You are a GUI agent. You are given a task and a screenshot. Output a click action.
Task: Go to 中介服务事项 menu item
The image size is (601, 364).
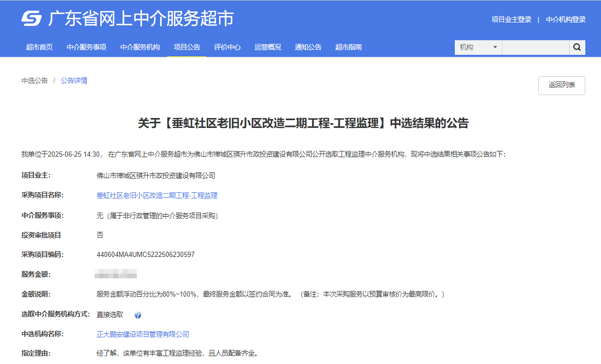pos(87,47)
